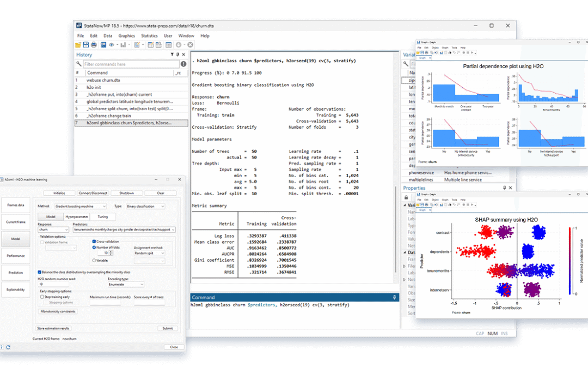Click the H2O random-number seed field
Viewport: 588px width, 368px height.
tap(53, 284)
